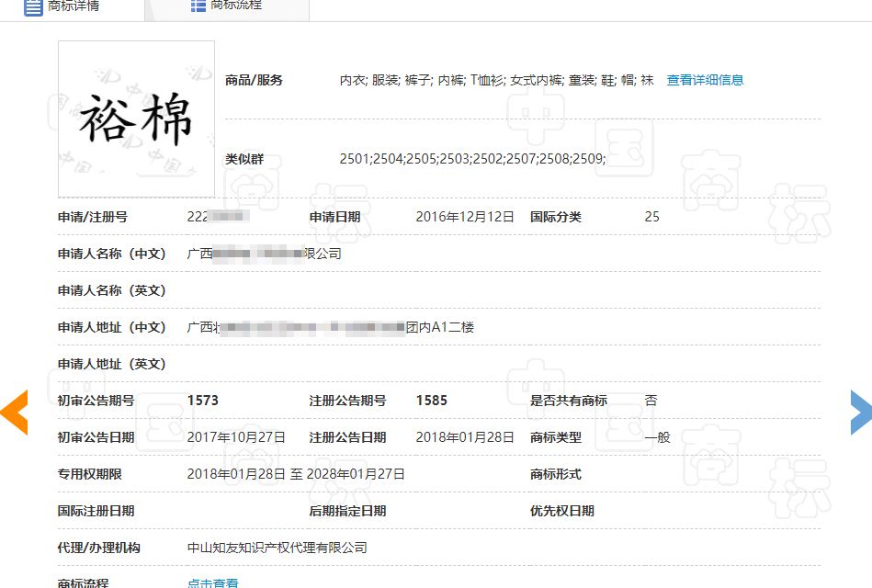Click the document icon on 商标详情 tab
872x588 pixels.
34,6
